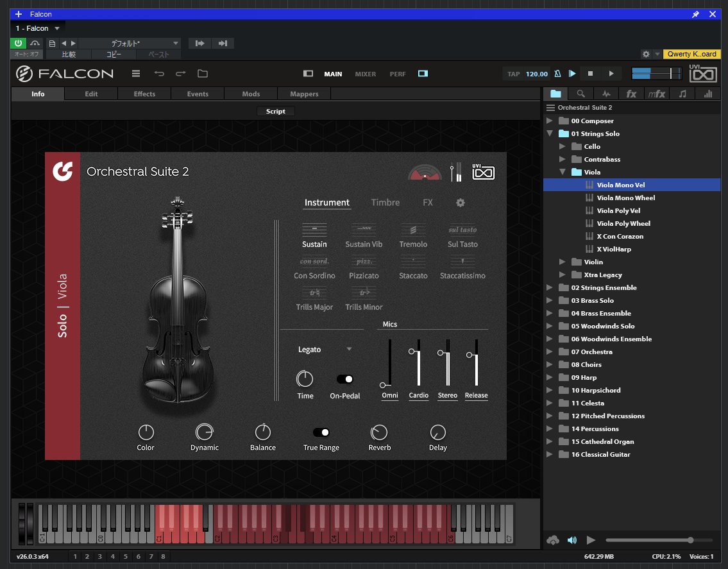Switch to the MIXER view
The height and width of the screenshot is (569, 728).
point(366,74)
